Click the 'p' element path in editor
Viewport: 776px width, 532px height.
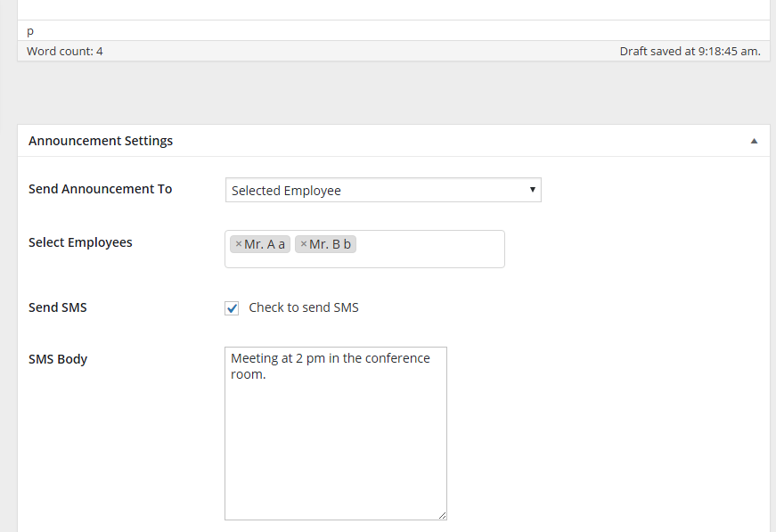(x=30, y=31)
